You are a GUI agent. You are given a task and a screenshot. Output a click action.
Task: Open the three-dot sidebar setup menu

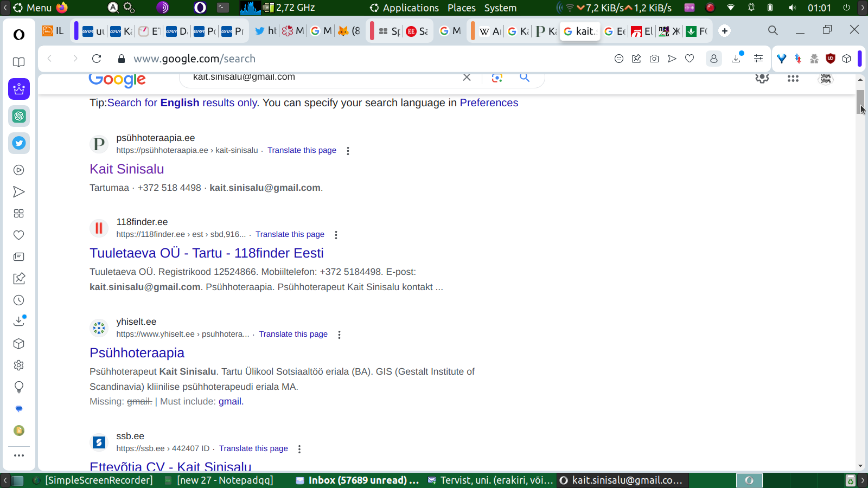point(19,455)
